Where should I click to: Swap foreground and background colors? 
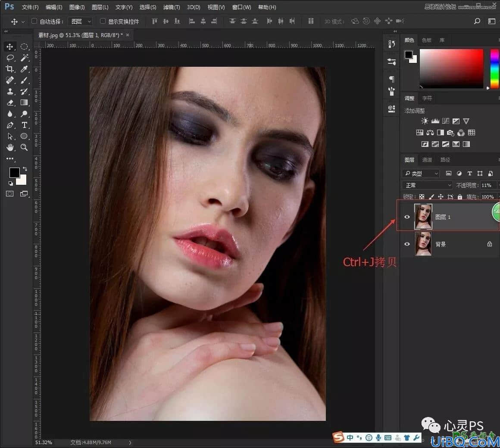(25, 168)
